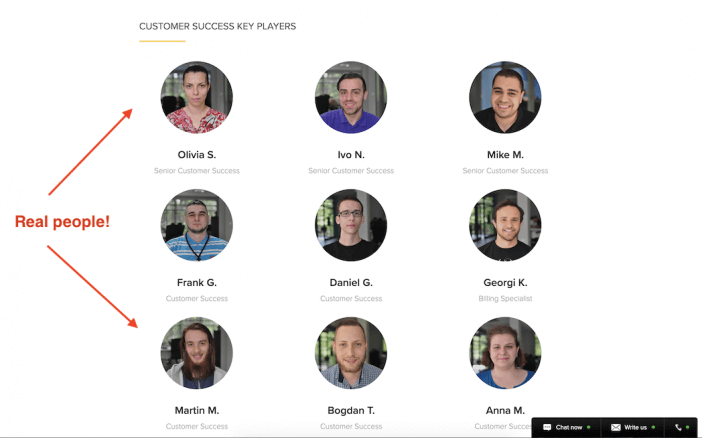Click the Bogdan T. name label
Image resolution: width=702 pixels, height=438 pixels.
pos(351,410)
